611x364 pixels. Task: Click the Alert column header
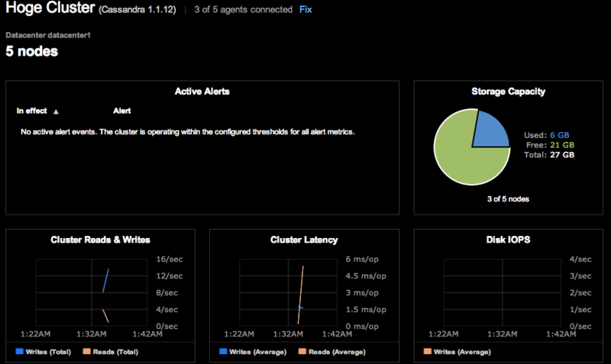(x=122, y=111)
